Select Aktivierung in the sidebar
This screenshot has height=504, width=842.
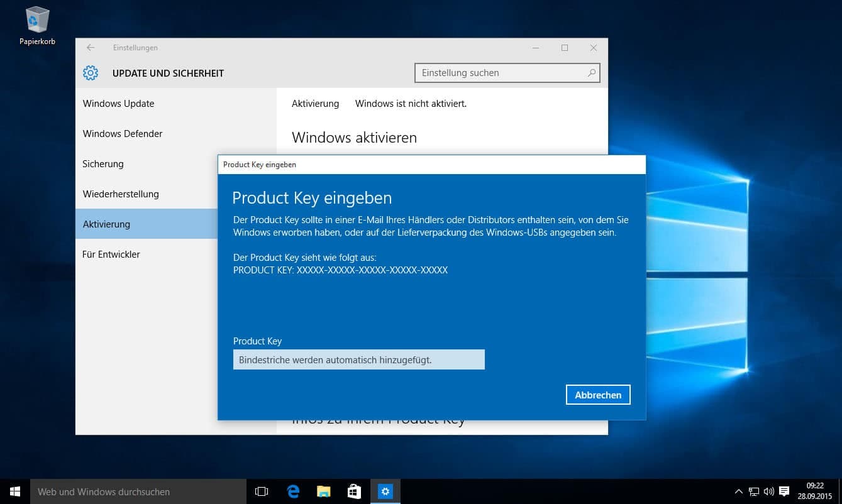point(147,224)
